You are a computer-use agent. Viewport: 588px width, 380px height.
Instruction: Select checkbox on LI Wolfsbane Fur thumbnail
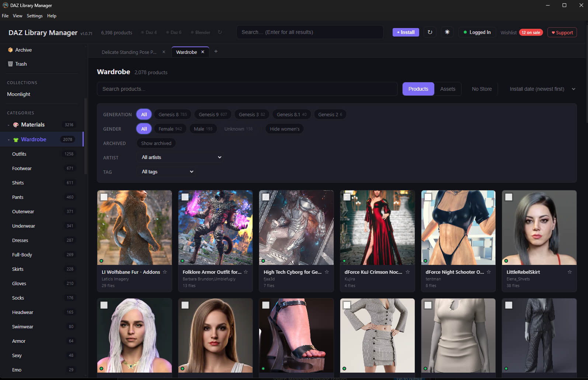[x=104, y=197]
